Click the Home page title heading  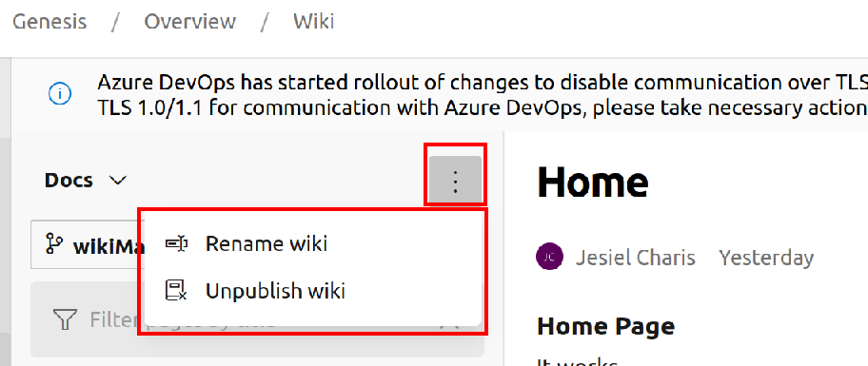tap(593, 182)
